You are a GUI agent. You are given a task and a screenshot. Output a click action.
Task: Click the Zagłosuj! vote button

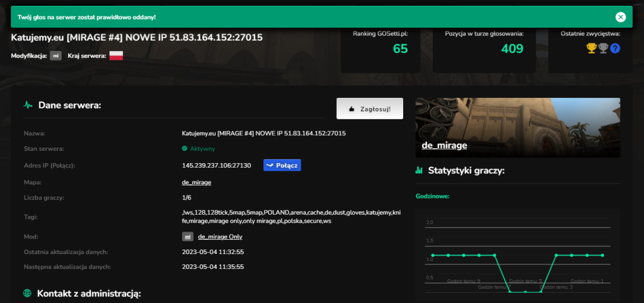pos(370,108)
